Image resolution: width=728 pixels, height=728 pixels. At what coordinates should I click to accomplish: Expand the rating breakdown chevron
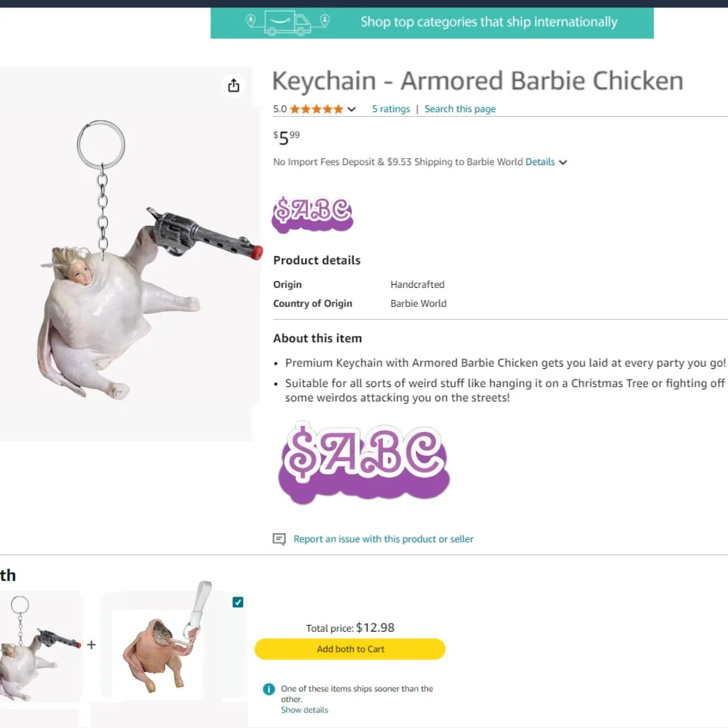(x=352, y=109)
